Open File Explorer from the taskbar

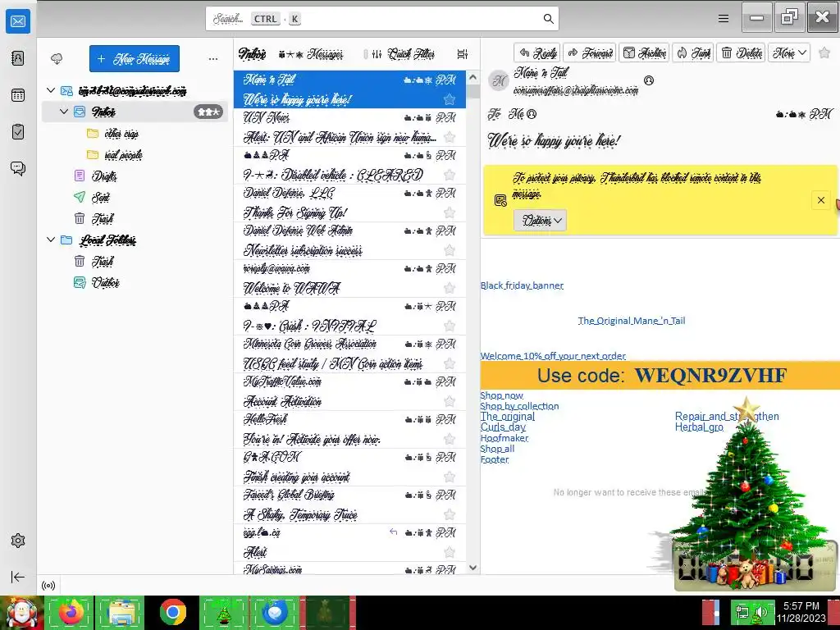(x=121, y=612)
